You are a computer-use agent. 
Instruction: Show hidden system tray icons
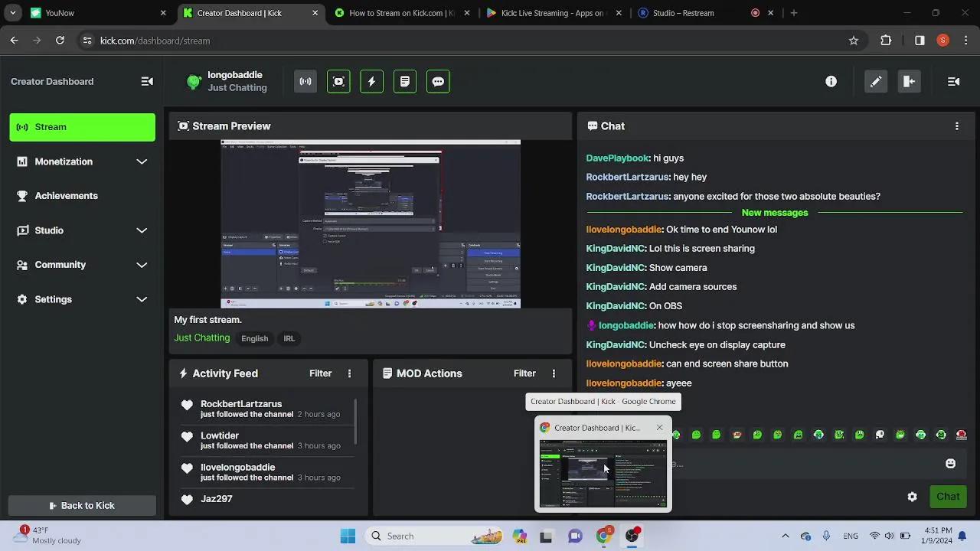[785, 536]
